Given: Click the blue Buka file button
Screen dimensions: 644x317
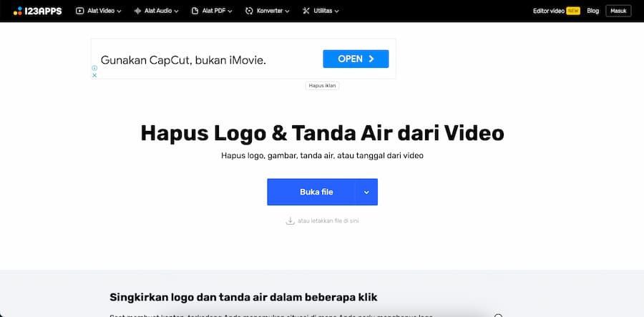Looking at the screenshot, I should click(x=311, y=192).
